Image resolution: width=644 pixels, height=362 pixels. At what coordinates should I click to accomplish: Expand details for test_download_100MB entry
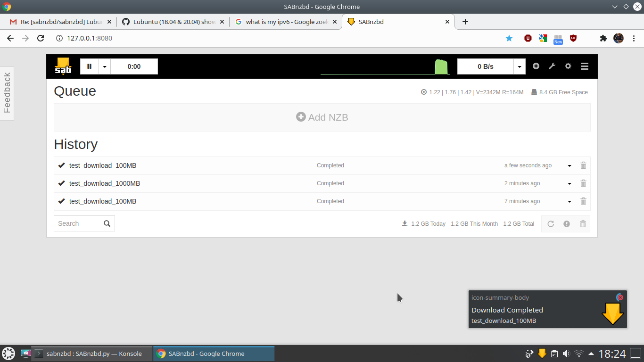(x=569, y=165)
